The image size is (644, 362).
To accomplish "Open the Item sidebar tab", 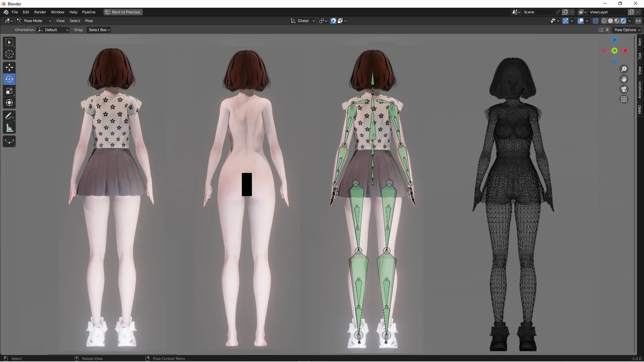I will pos(640,42).
